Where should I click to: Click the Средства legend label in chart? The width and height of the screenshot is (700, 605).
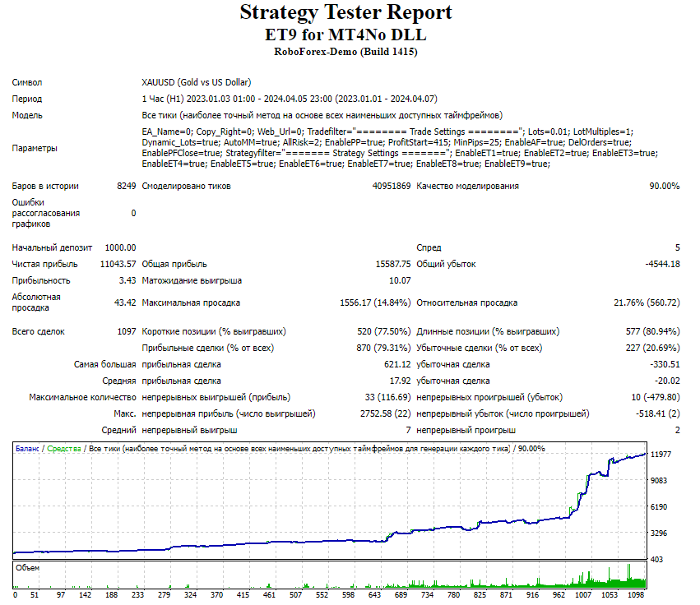pos(64,449)
